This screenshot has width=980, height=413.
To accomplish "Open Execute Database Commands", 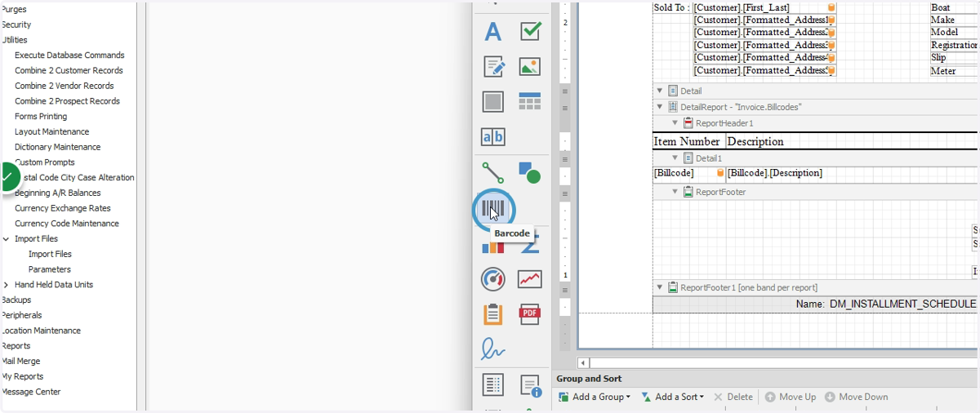I will pyautogui.click(x=69, y=56).
